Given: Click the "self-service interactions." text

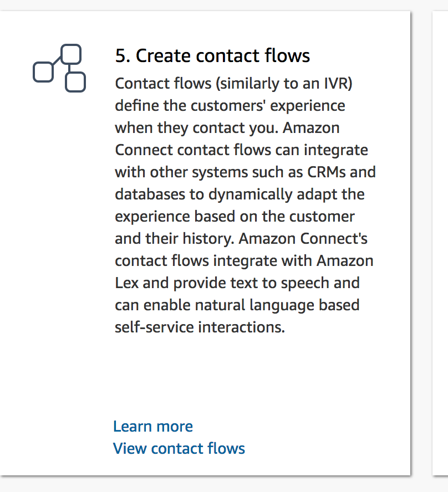Looking at the screenshot, I should click(x=200, y=327).
